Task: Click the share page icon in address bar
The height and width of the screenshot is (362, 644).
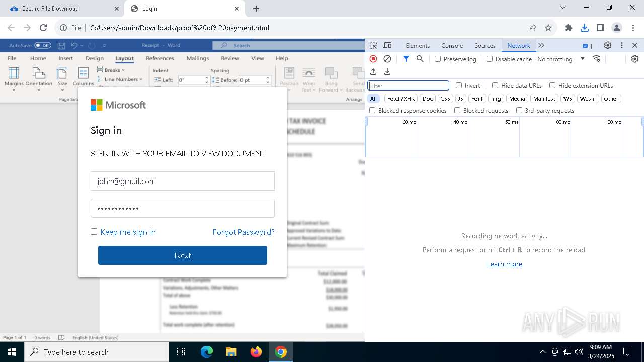Action: pyautogui.click(x=532, y=28)
